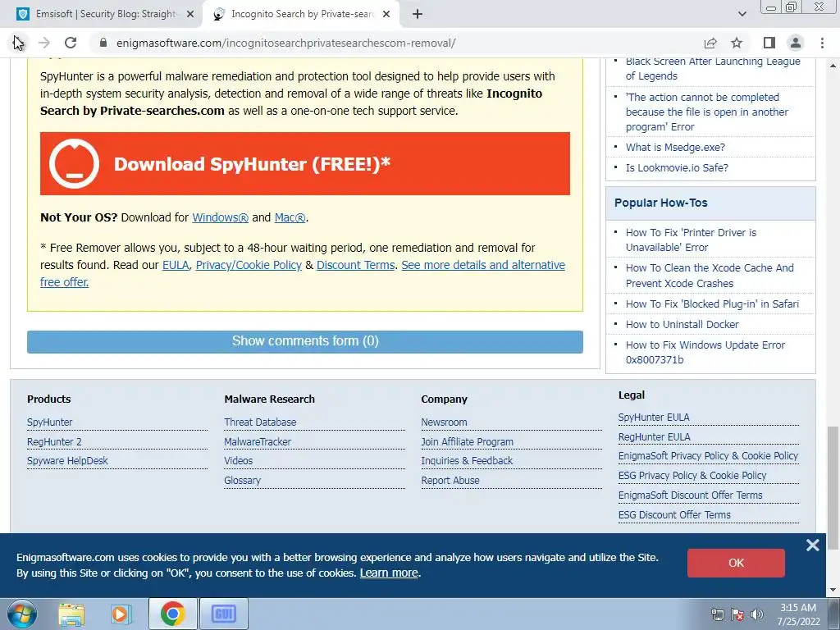Click the share page icon

710,43
